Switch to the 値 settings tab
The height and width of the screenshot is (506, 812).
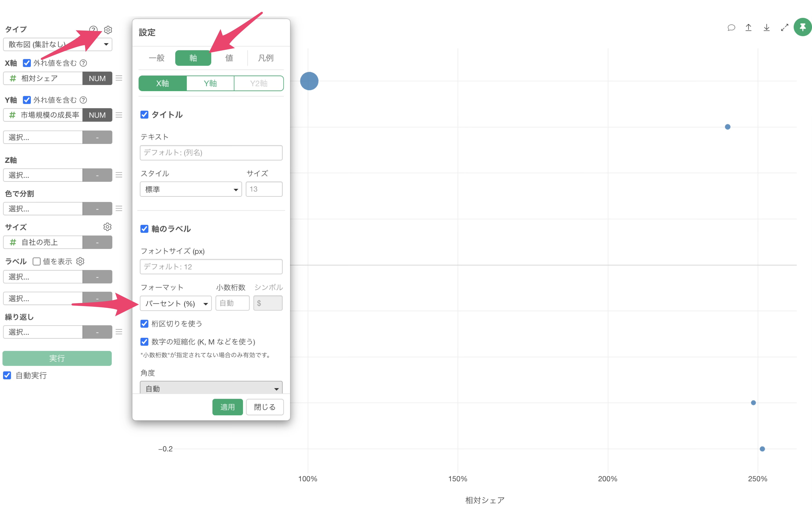229,58
